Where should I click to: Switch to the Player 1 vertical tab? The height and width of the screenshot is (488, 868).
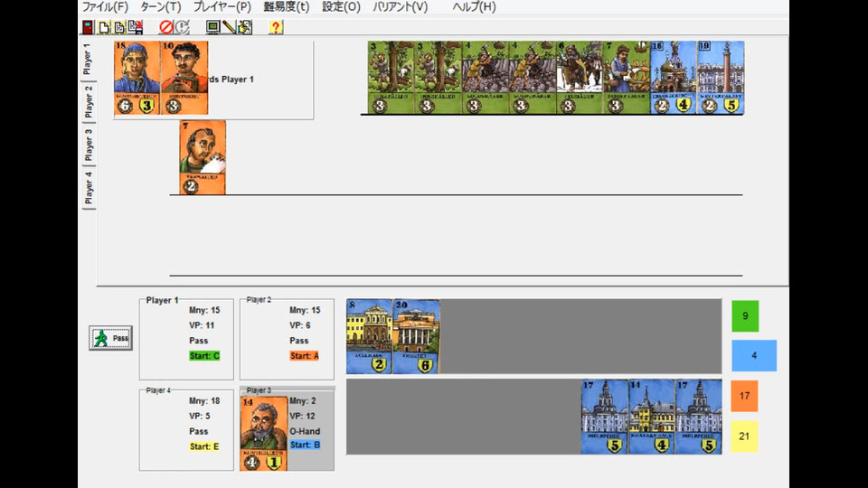pyautogui.click(x=88, y=60)
